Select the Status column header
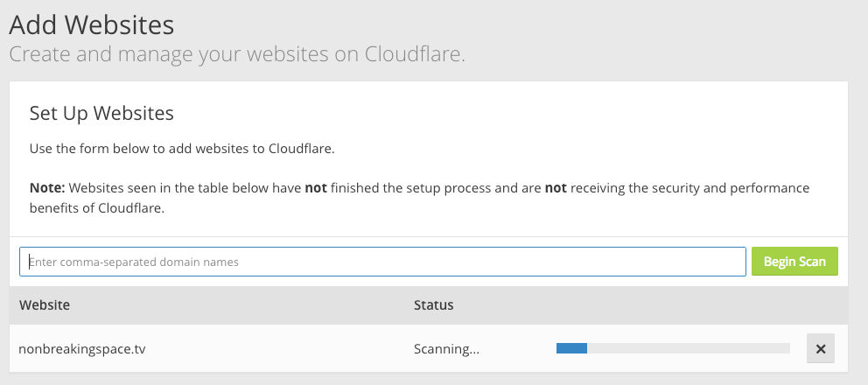 [434, 305]
